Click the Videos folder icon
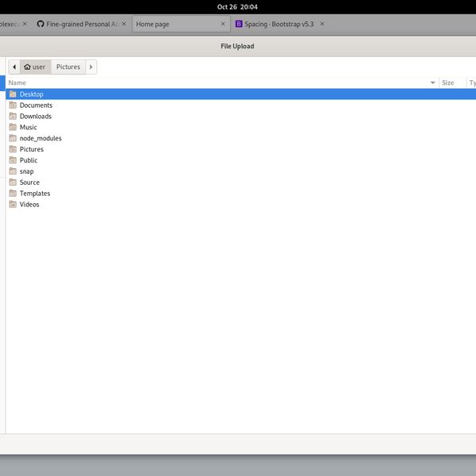The width and height of the screenshot is (476, 476). pos(13,205)
